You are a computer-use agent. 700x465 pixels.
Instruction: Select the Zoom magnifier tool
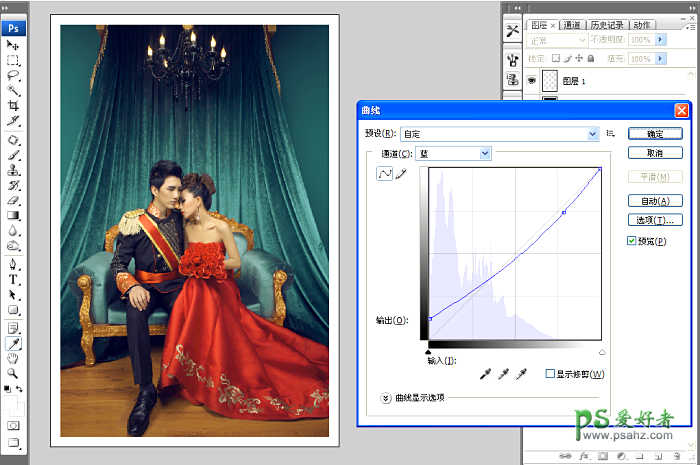point(13,372)
